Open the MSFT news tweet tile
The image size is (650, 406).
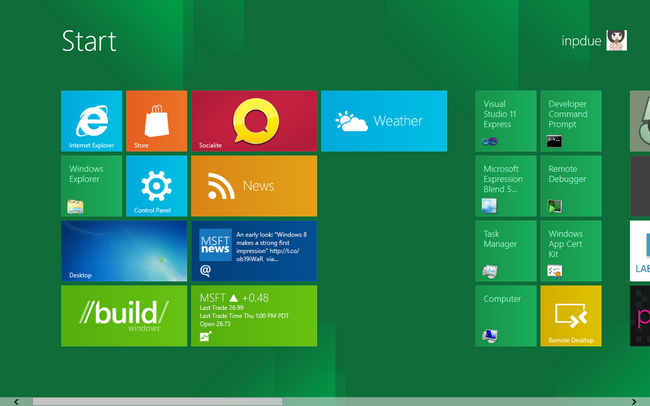coord(254,251)
